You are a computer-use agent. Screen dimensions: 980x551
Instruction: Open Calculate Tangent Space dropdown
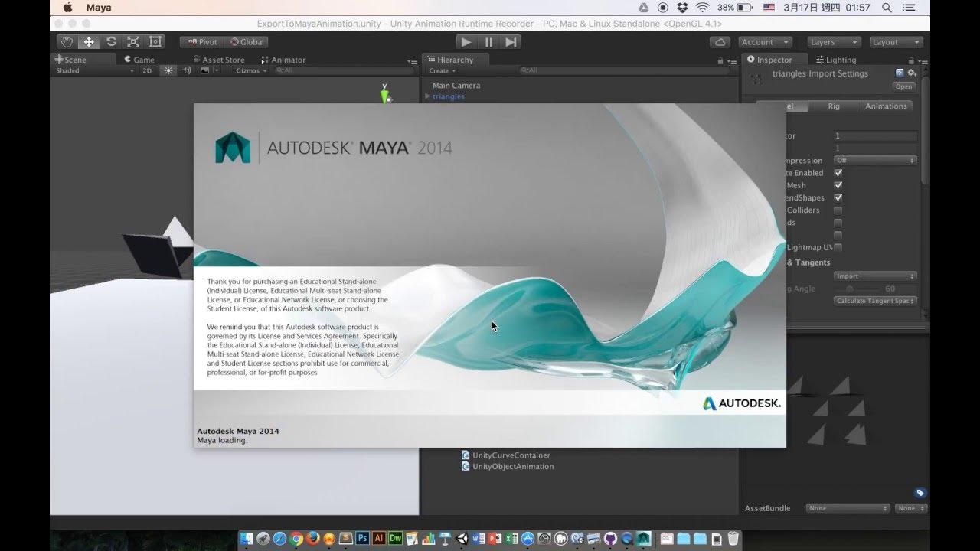tap(875, 301)
